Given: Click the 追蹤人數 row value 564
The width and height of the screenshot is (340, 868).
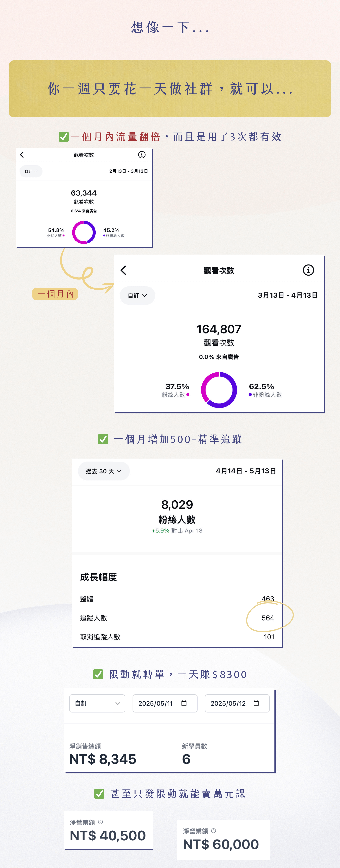Looking at the screenshot, I should (268, 618).
